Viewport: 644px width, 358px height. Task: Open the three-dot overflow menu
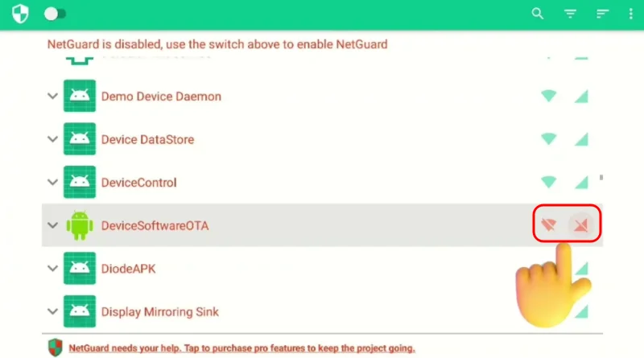630,14
